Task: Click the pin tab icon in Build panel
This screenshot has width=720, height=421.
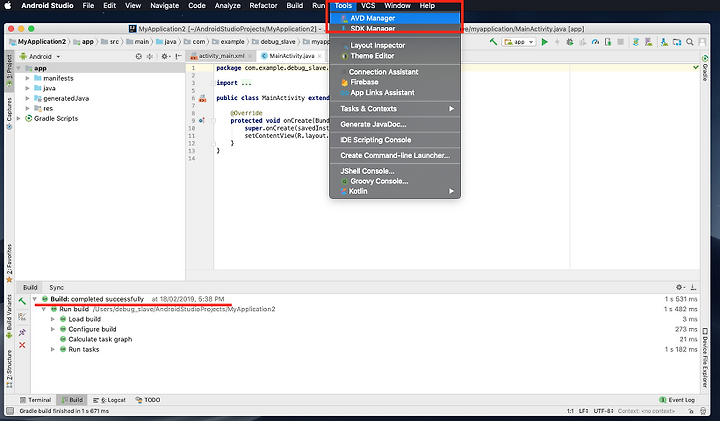Action: pos(22,332)
